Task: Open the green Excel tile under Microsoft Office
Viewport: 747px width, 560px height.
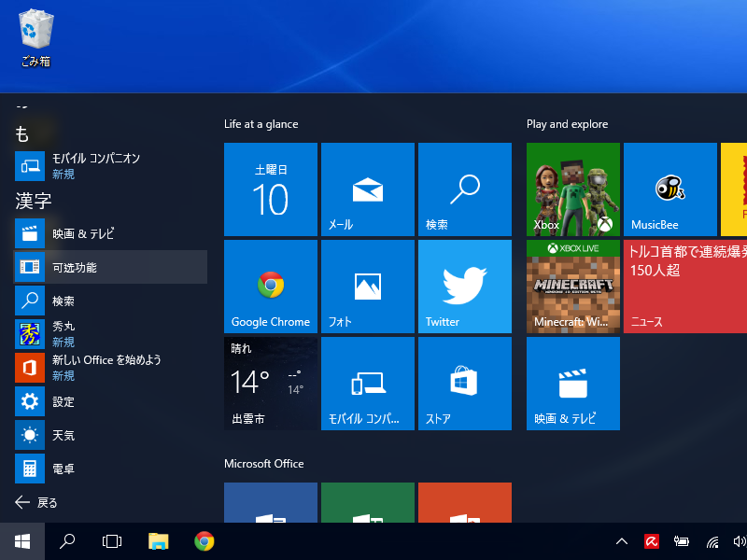Action: [x=368, y=502]
